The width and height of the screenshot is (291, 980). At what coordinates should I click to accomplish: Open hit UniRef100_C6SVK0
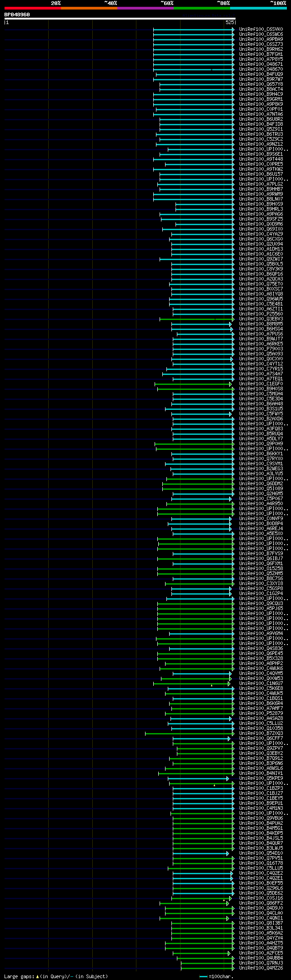(x=261, y=30)
